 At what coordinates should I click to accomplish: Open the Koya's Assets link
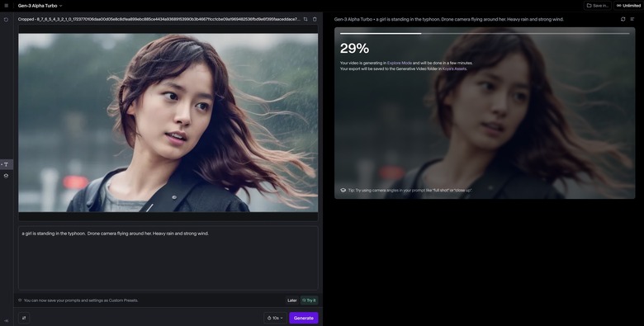(x=454, y=69)
